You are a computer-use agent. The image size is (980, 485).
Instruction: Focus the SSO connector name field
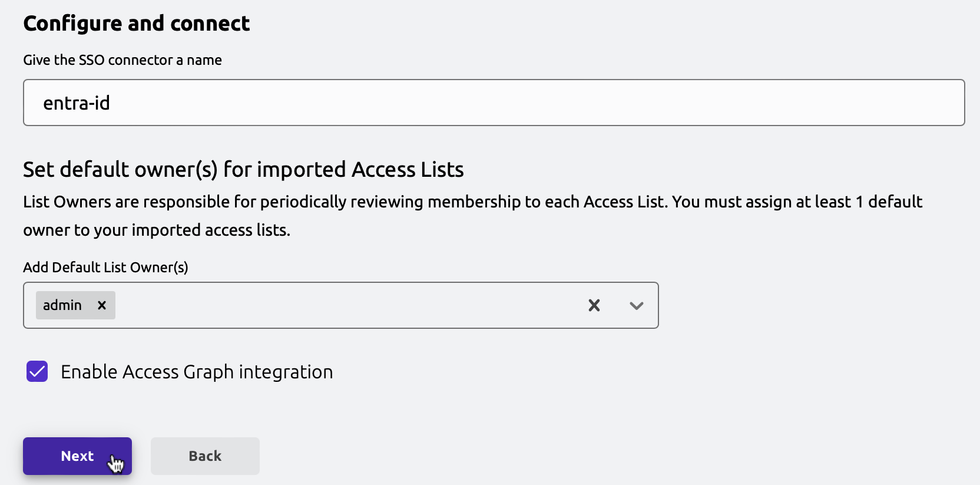click(494, 103)
